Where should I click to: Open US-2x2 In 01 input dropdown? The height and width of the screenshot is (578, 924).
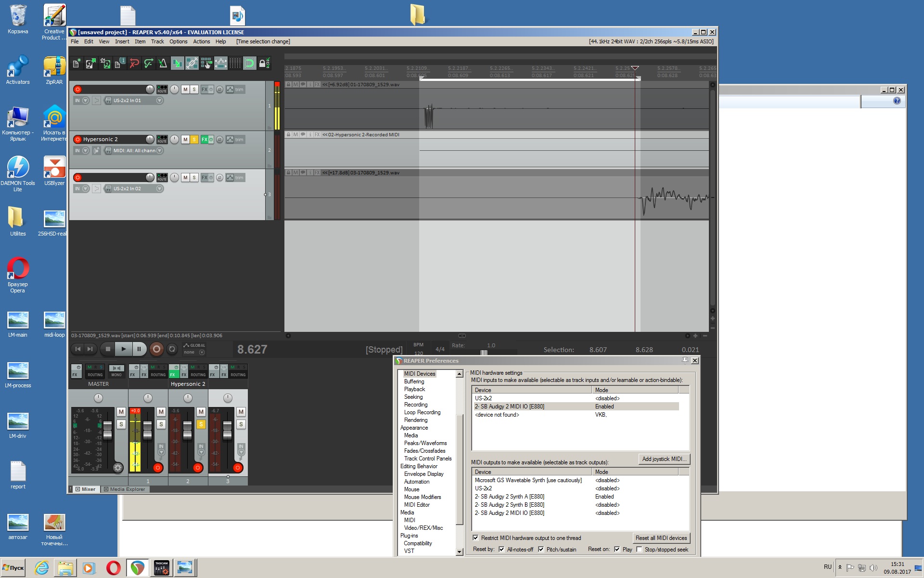(159, 101)
